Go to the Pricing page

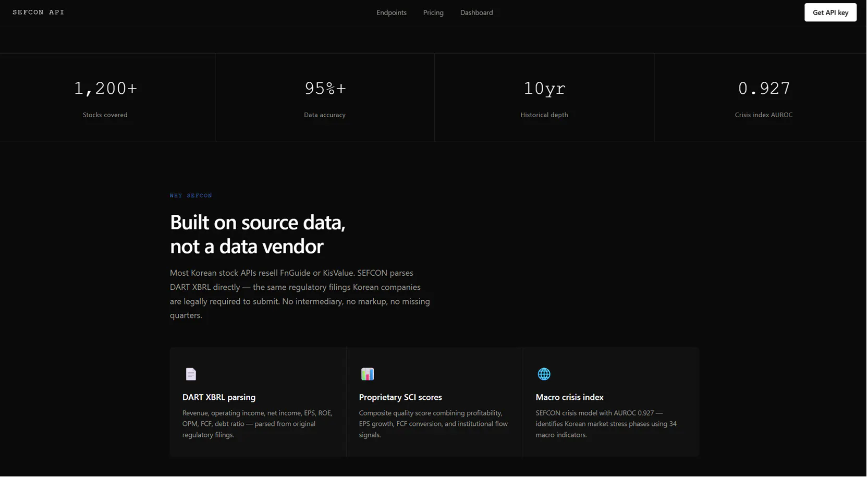click(x=434, y=13)
